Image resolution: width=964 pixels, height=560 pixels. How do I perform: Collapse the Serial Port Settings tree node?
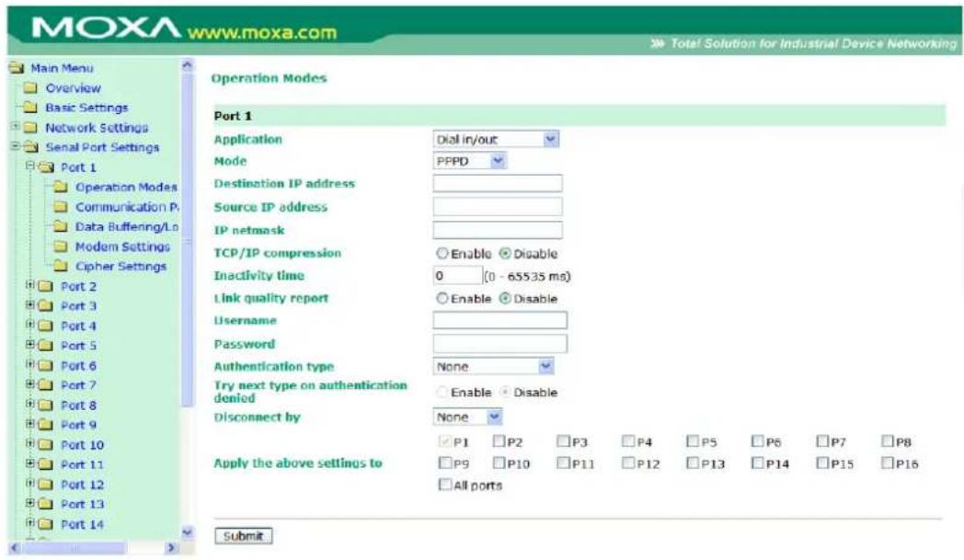[x=15, y=146]
